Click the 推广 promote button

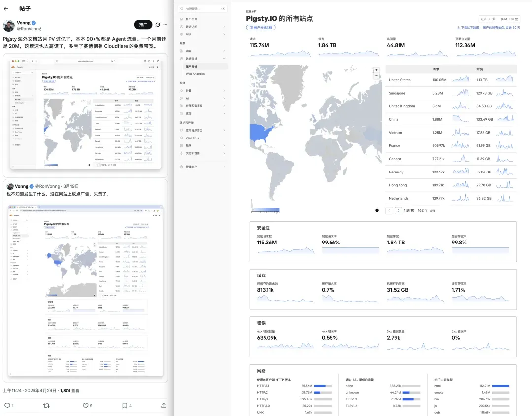(x=143, y=25)
